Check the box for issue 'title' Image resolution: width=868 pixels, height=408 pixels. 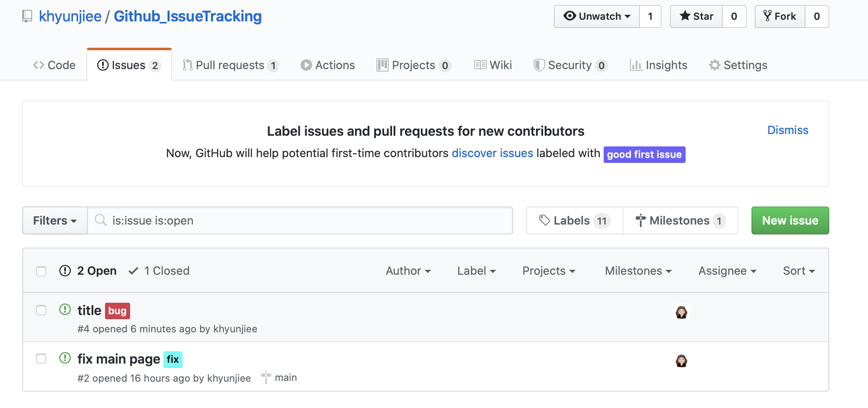click(x=41, y=310)
